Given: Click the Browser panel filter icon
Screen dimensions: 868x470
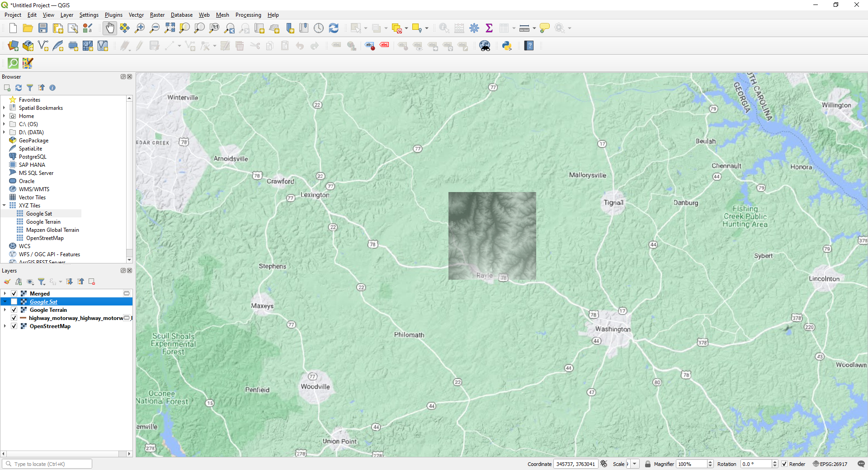Looking at the screenshot, I should 30,88.
